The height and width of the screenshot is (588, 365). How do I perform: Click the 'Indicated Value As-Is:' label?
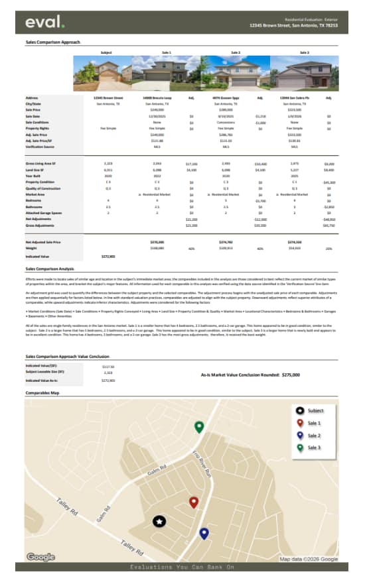42,381
